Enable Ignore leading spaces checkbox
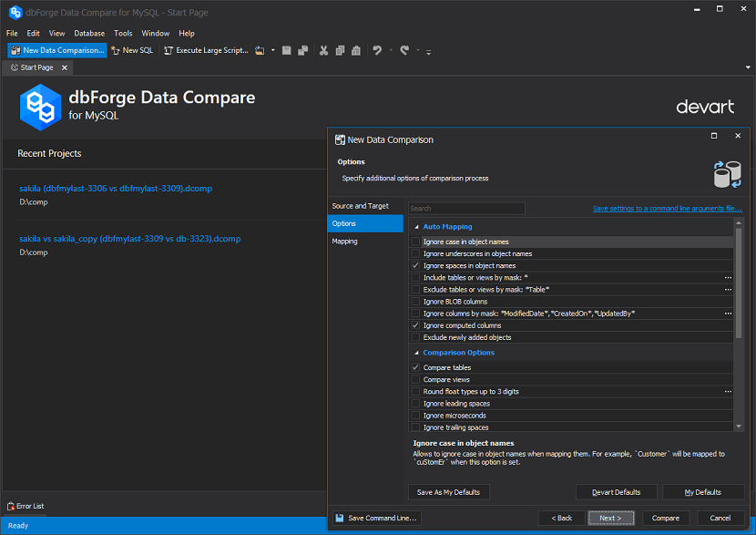 pos(415,404)
